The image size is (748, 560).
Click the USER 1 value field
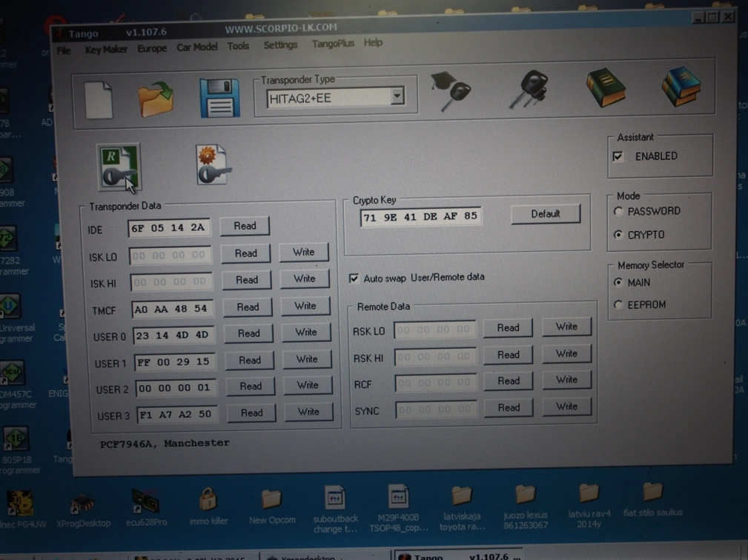point(175,361)
